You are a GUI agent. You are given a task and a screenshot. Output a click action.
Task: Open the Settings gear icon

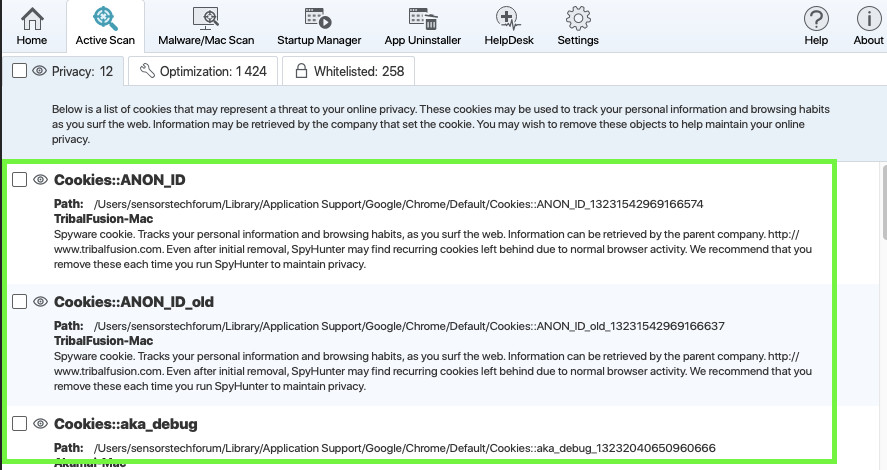(x=578, y=18)
